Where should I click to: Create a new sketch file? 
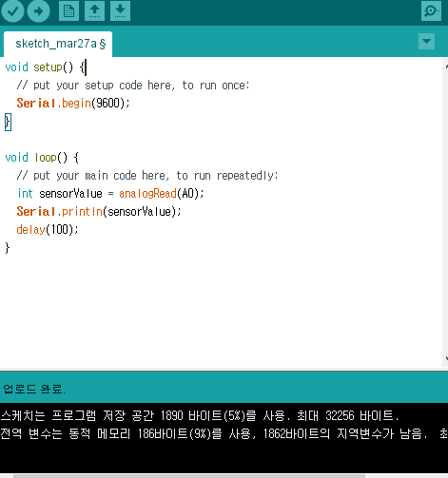(68, 11)
